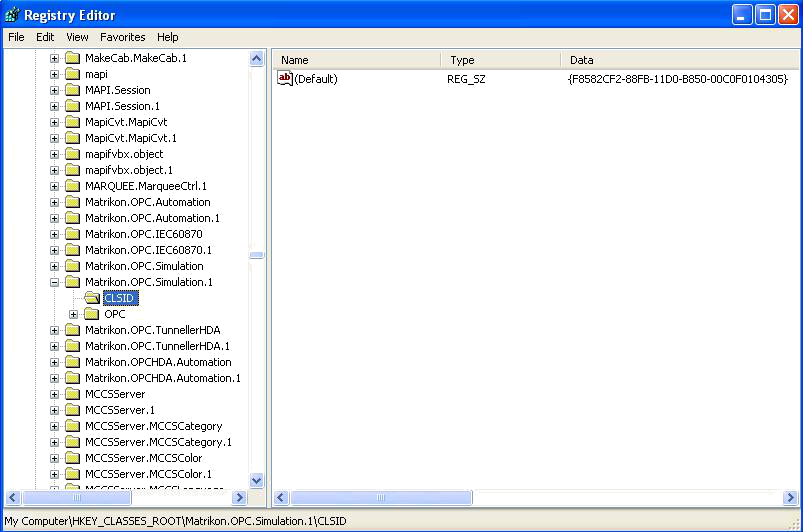Click the folder icon for MCCSServer.MCCSColor

(73, 458)
